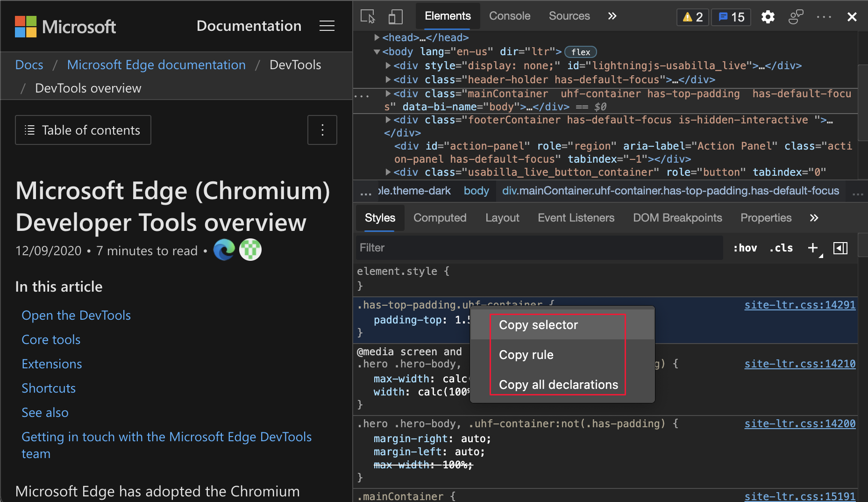Toggle element state with :hov button
This screenshot has width=868, height=502.
(745, 248)
